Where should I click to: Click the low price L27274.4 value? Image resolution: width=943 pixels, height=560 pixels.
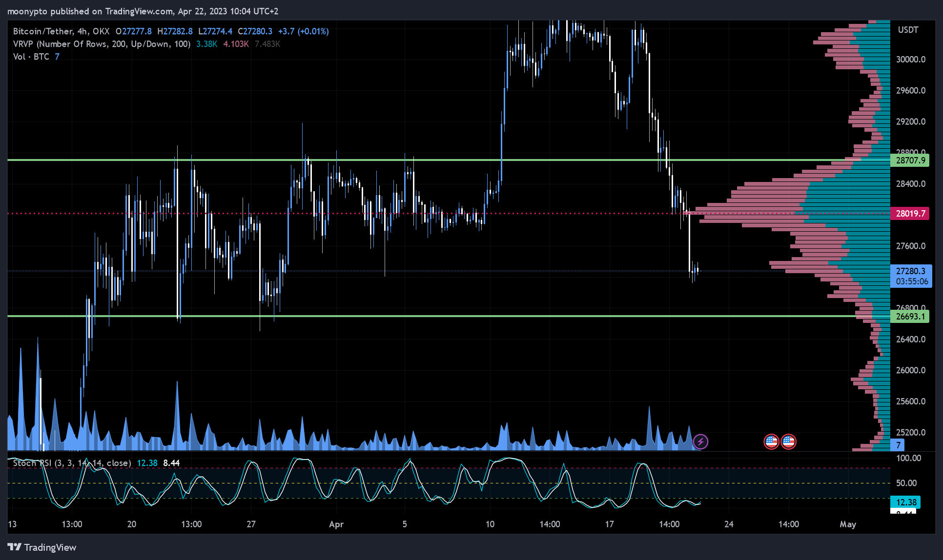click(215, 31)
